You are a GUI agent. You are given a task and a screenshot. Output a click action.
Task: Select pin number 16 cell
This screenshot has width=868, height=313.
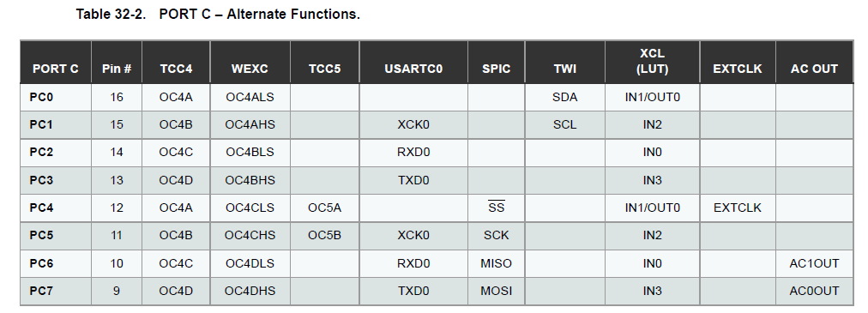point(117,97)
